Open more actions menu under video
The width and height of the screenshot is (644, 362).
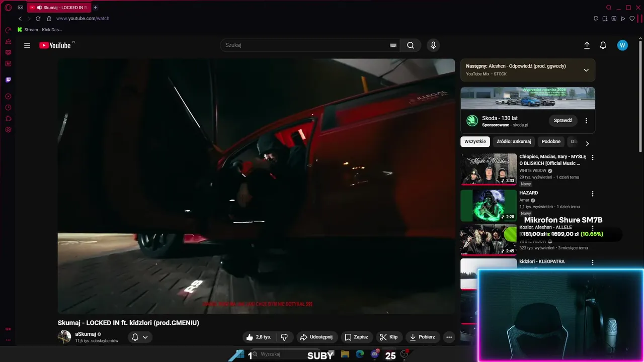tap(449, 337)
